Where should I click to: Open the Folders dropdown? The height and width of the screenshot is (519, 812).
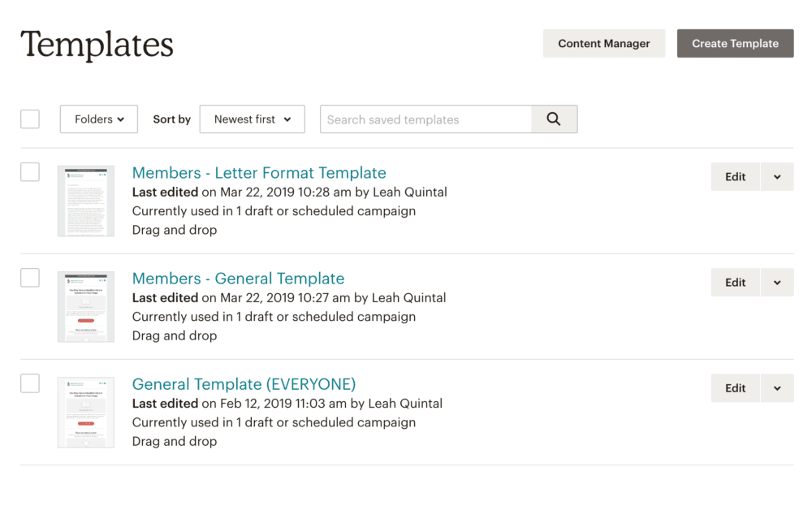[x=98, y=119]
